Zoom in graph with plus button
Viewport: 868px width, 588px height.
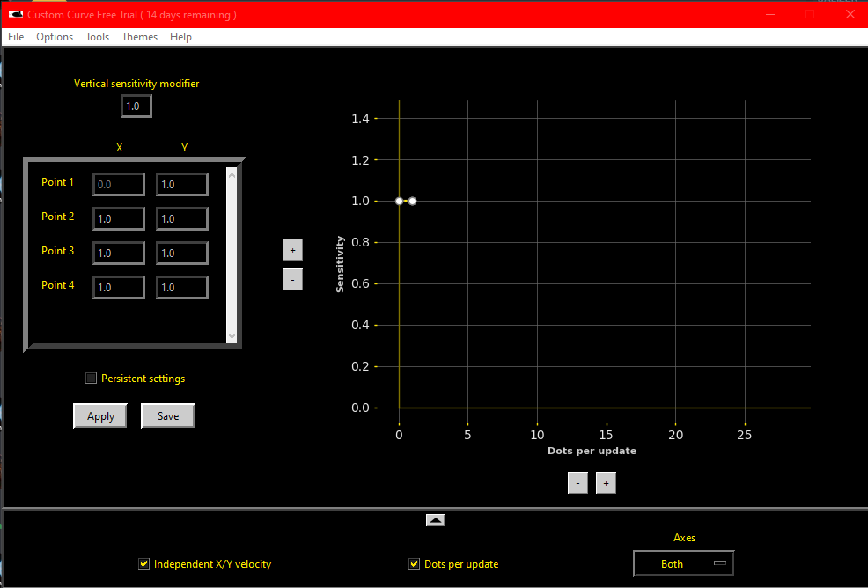point(606,482)
